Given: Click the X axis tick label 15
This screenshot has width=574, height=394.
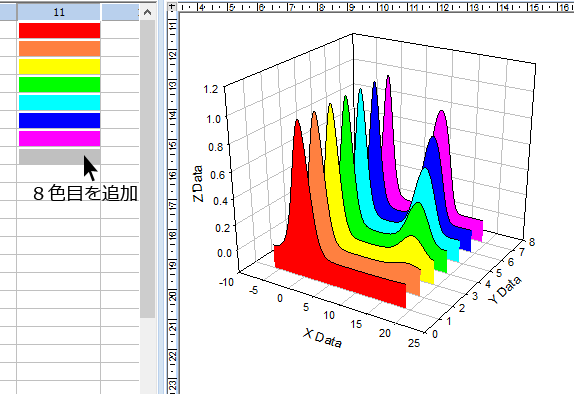Looking at the screenshot, I should pyautogui.click(x=356, y=324).
